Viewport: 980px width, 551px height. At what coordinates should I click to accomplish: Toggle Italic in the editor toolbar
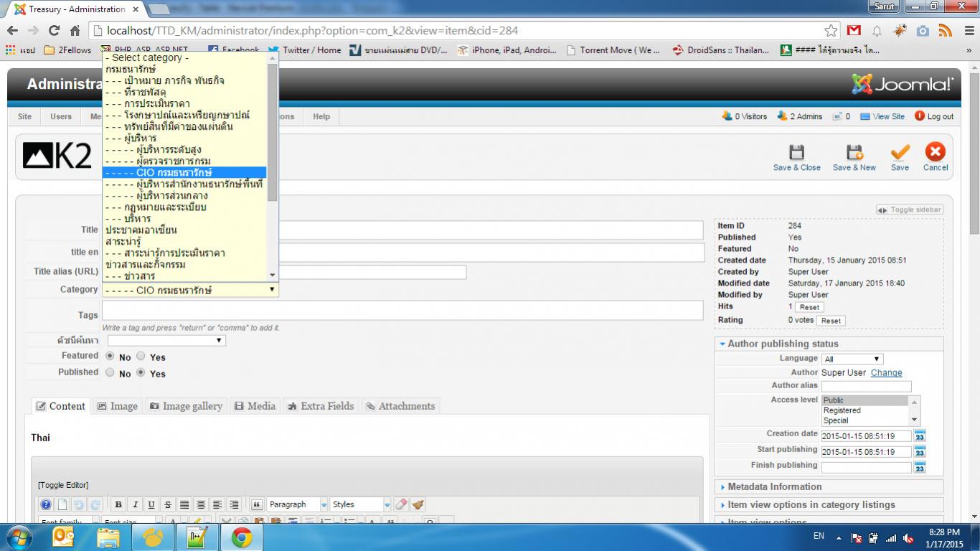[x=134, y=504]
